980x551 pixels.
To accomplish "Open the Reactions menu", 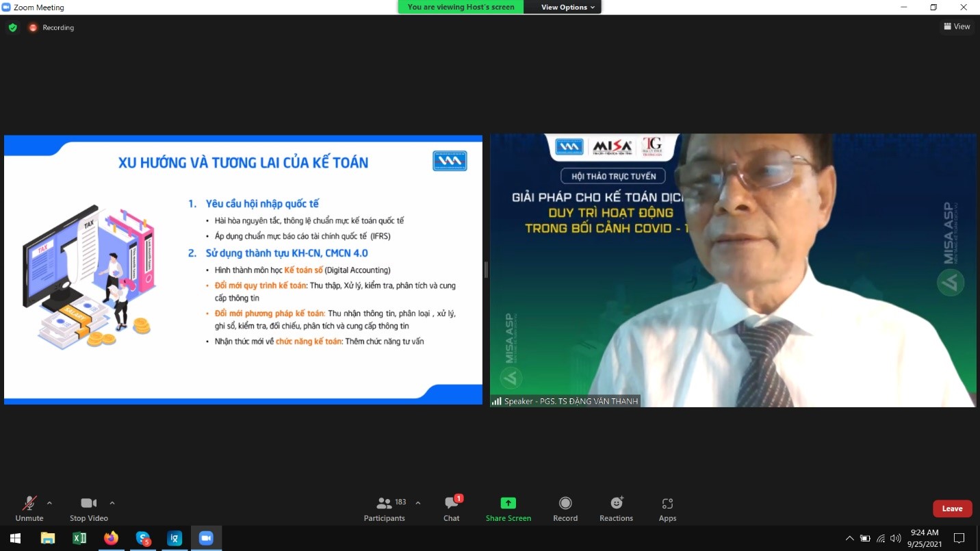I will [x=616, y=509].
